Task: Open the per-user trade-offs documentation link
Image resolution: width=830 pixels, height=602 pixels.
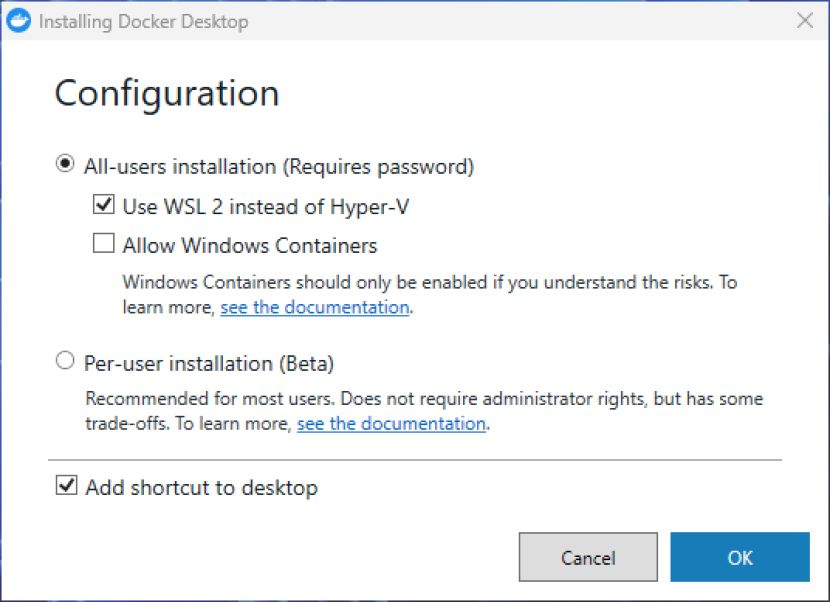Action: 391,424
